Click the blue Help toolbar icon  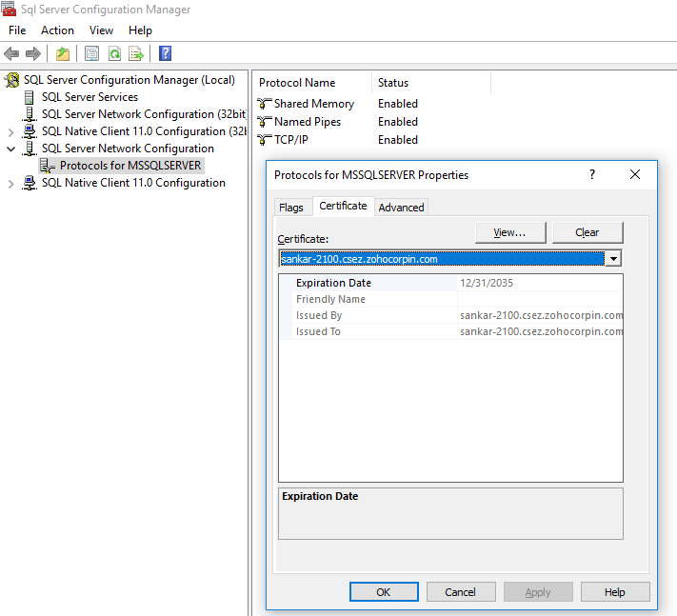[x=166, y=53]
